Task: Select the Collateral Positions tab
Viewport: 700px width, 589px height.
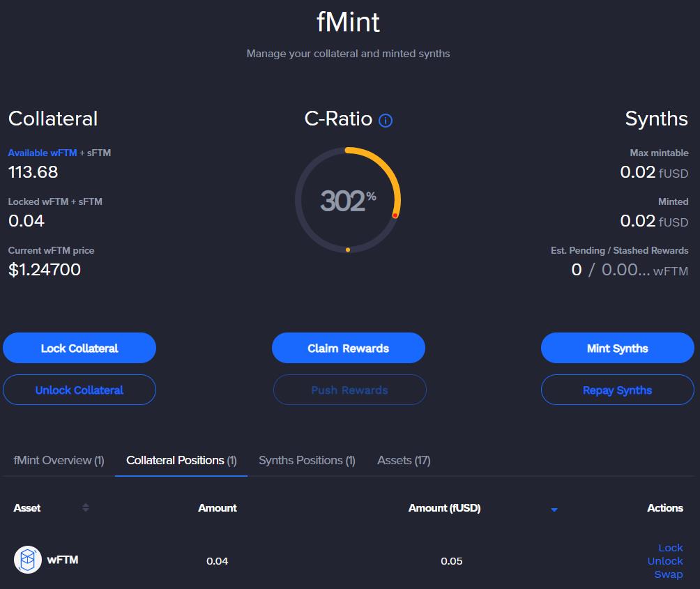Action: click(181, 460)
